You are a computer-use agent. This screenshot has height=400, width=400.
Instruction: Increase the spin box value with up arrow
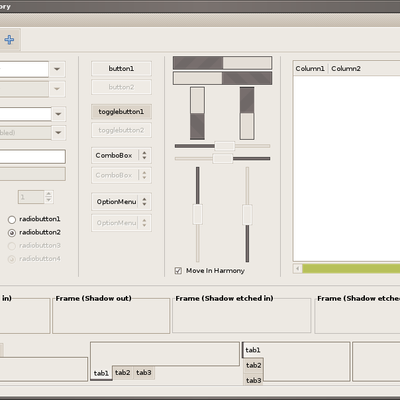pyautogui.click(x=49, y=194)
